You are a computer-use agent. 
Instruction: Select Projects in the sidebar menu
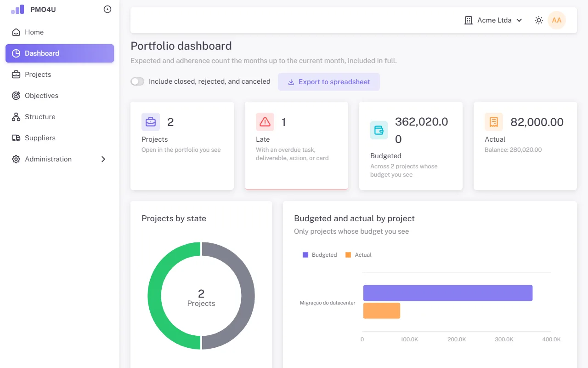60,75
